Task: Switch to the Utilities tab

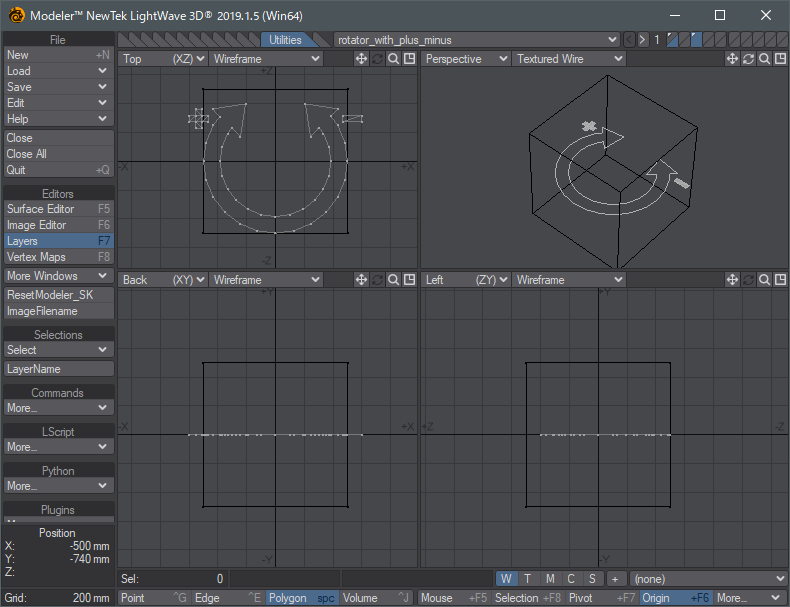Action: pyautogui.click(x=286, y=40)
